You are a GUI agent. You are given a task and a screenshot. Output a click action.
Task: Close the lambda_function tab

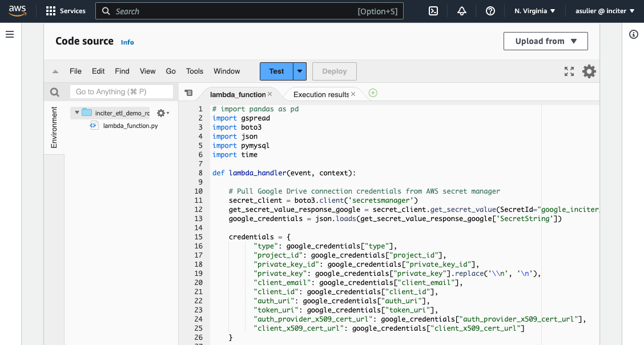click(x=270, y=94)
